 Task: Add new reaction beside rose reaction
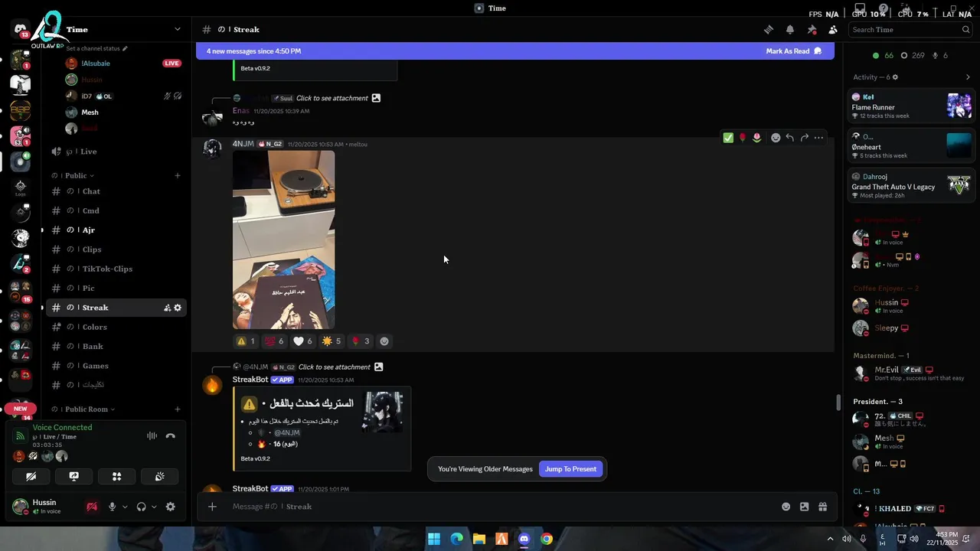[x=384, y=341]
